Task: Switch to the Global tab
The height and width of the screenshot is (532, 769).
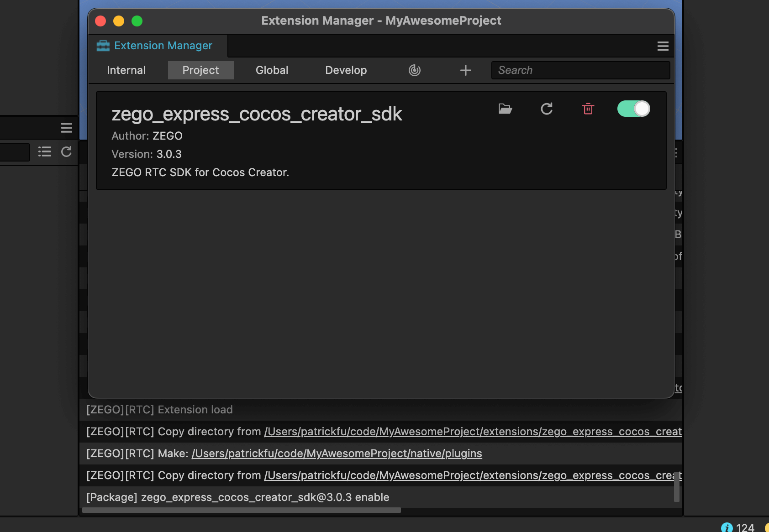Action: click(x=272, y=70)
